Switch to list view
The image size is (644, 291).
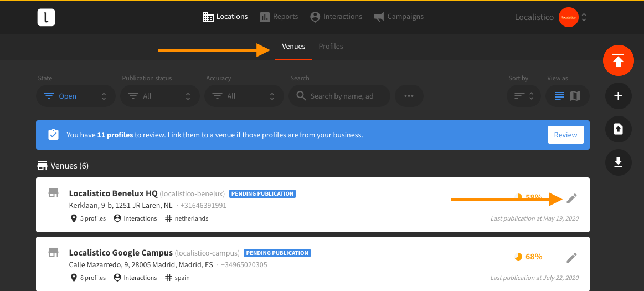click(559, 96)
